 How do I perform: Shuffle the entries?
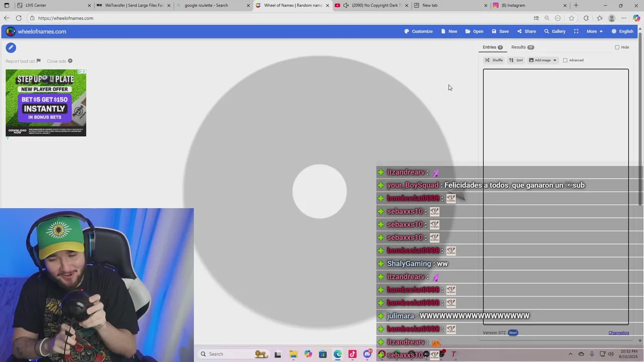(x=494, y=60)
